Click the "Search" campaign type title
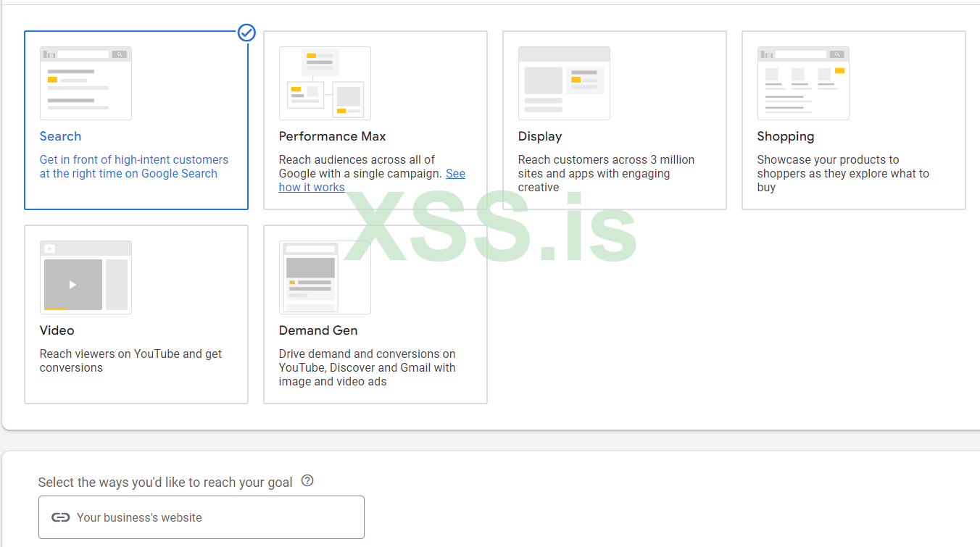Viewport: 980px width, 547px height. pyautogui.click(x=60, y=136)
